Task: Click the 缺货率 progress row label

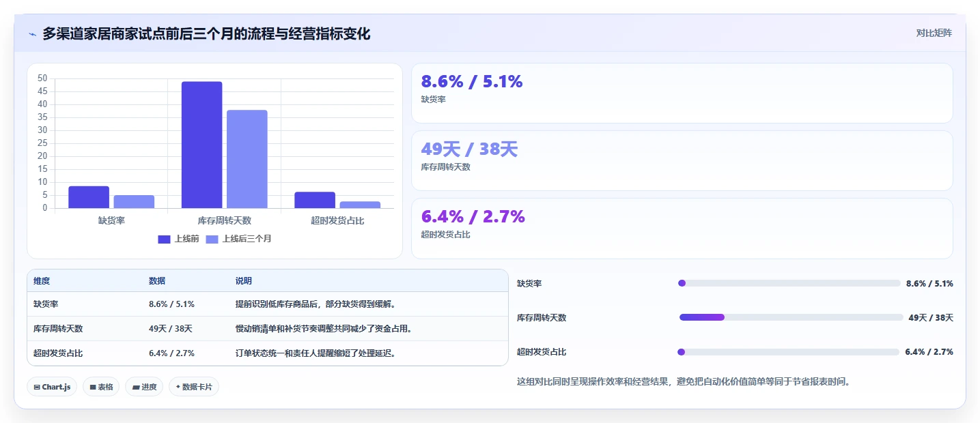Action: tap(529, 284)
